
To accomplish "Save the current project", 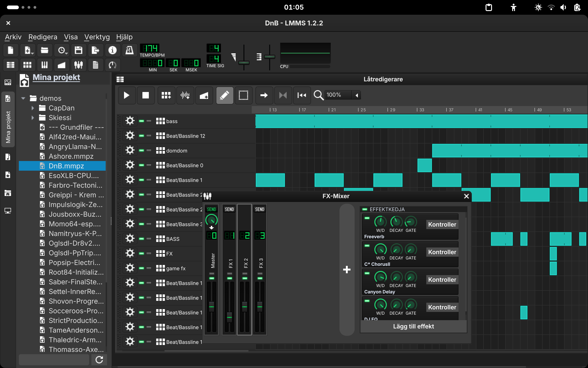I will 79,50.
